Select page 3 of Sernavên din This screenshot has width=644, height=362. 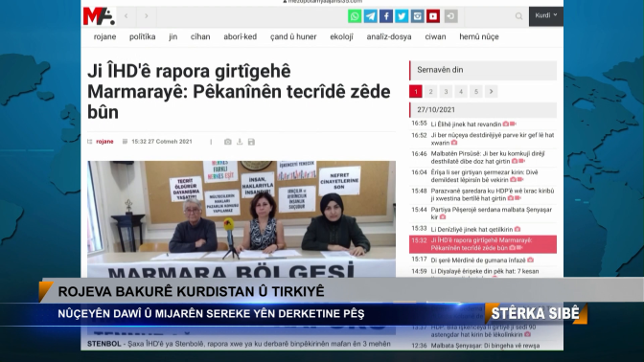[x=446, y=91]
